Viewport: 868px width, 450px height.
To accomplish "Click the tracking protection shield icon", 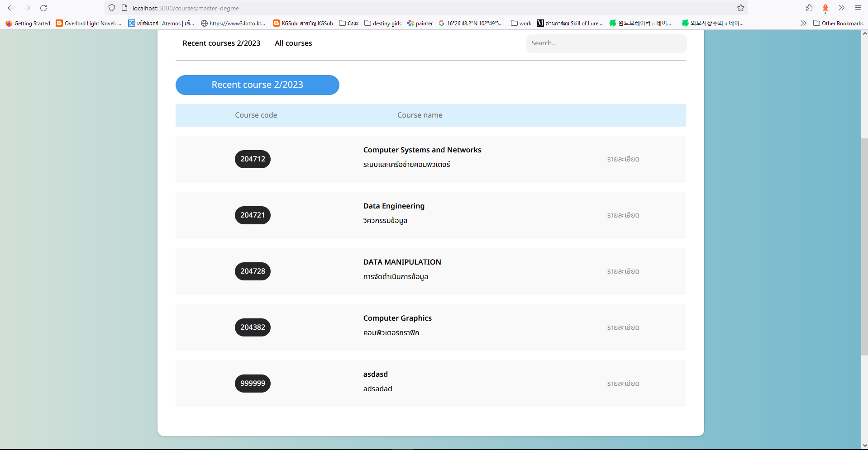I will point(111,8).
